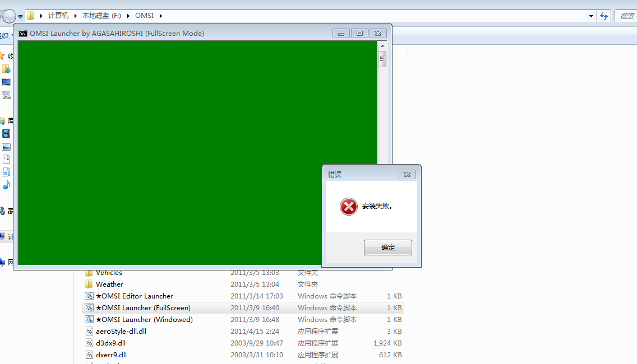The width and height of the screenshot is (637, 364).
Task: Click the Computer icon in navigation pane
Action: click(2, 236)
